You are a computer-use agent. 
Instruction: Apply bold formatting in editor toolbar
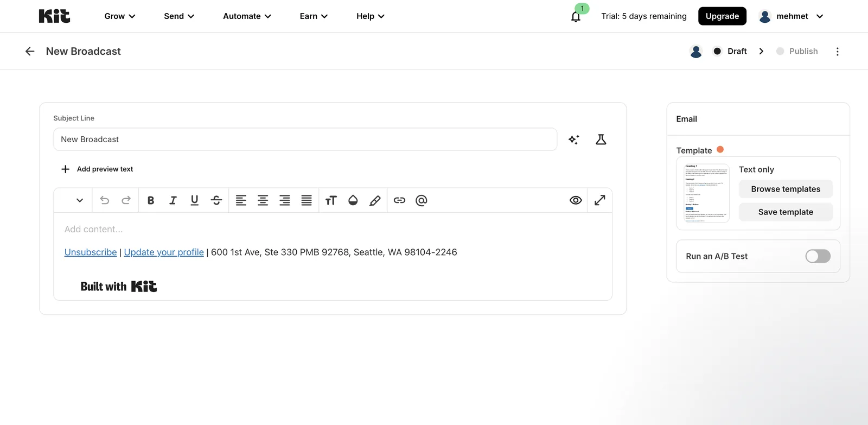click(151, 200)
